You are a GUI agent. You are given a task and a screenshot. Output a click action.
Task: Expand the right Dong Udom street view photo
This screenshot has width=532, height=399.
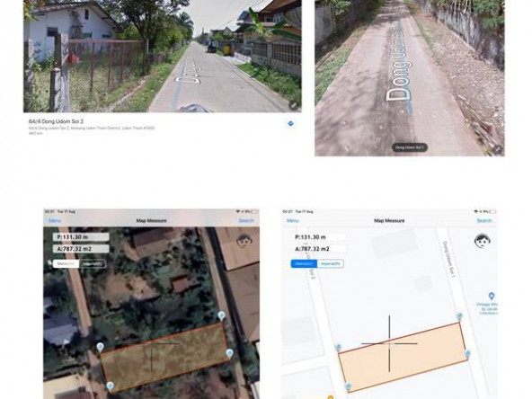point(497,149)
